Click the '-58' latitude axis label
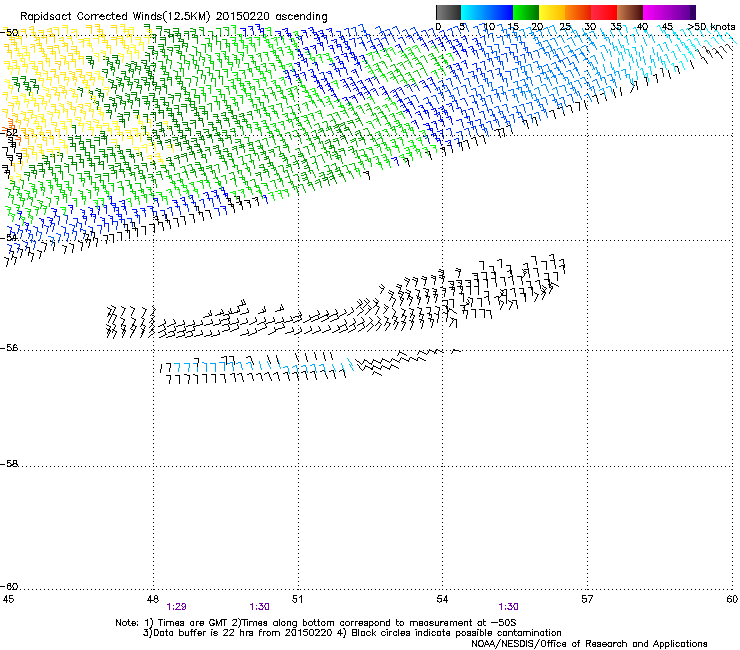This screenshot has height=650, width=740. click(x=10, y=464)
